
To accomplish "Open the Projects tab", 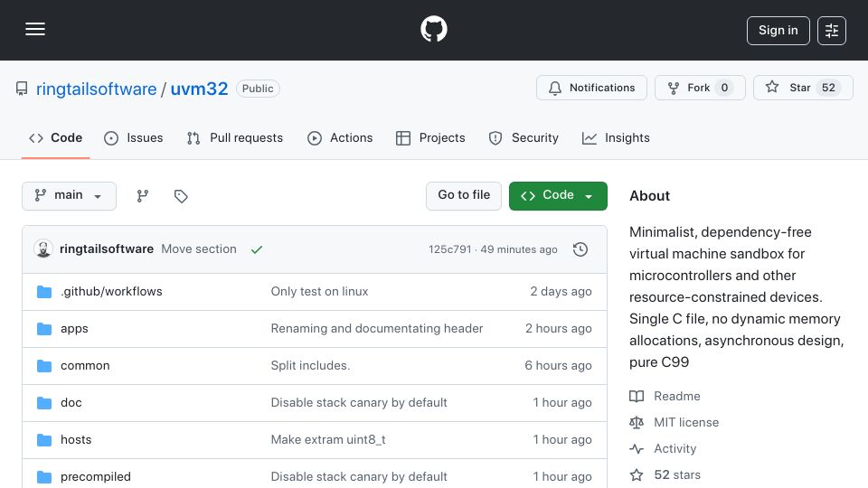I will coord(430,137).
